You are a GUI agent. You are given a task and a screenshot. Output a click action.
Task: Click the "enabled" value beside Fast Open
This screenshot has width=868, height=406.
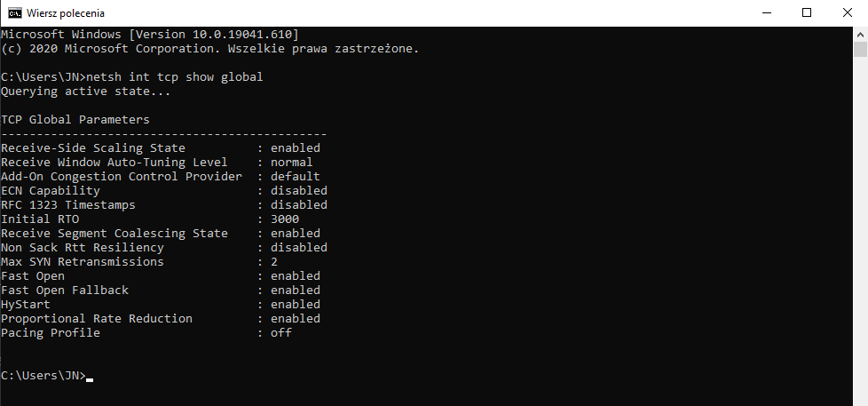tap(296, 276)
